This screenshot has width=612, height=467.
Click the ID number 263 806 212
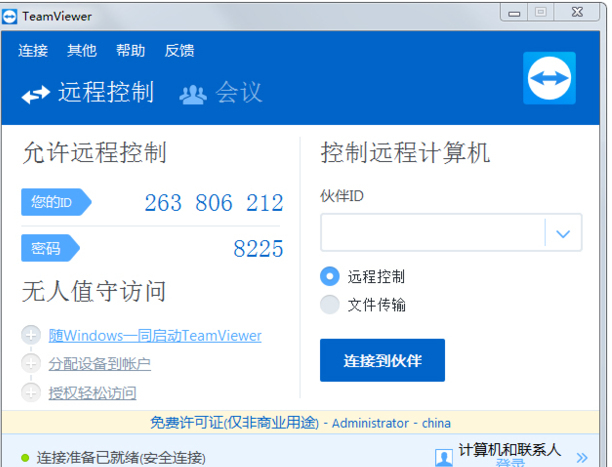pyautogui.click(x=214, y=203)
